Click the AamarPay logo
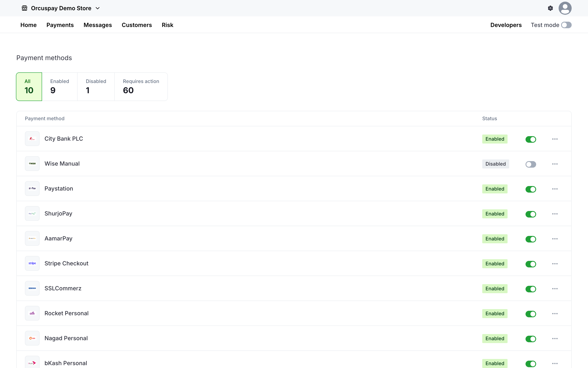 tap(32, 239)
